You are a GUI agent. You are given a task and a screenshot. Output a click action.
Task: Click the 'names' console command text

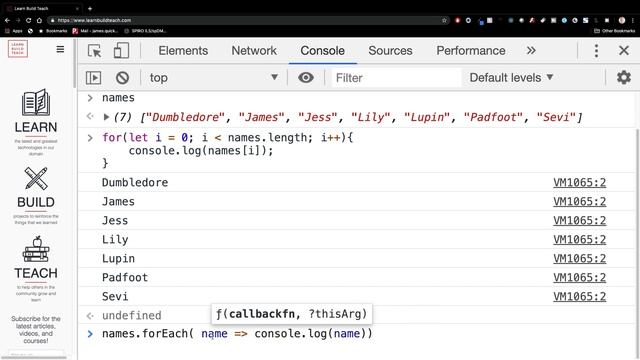[118, 98]
